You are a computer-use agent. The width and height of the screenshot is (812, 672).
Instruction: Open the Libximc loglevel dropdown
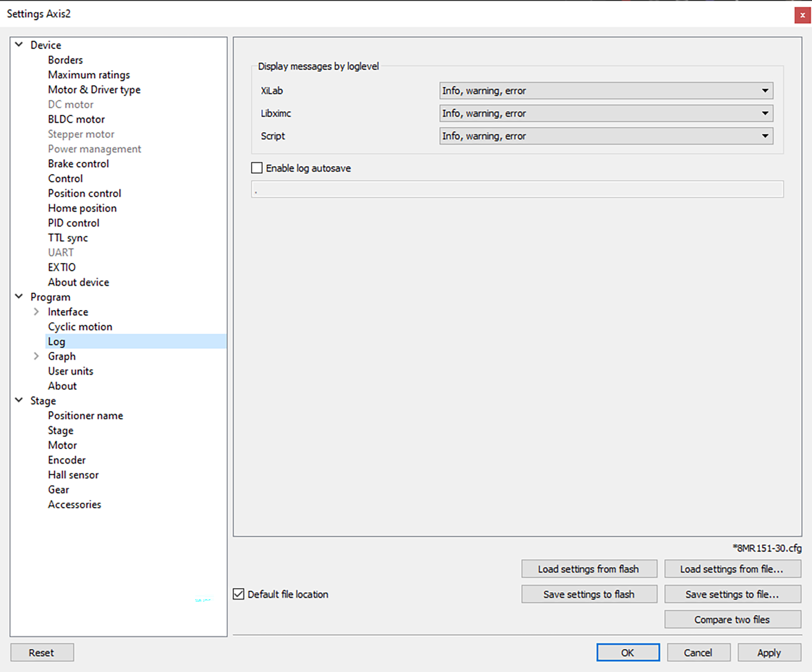pyautogui.click(x=606, y=113)
